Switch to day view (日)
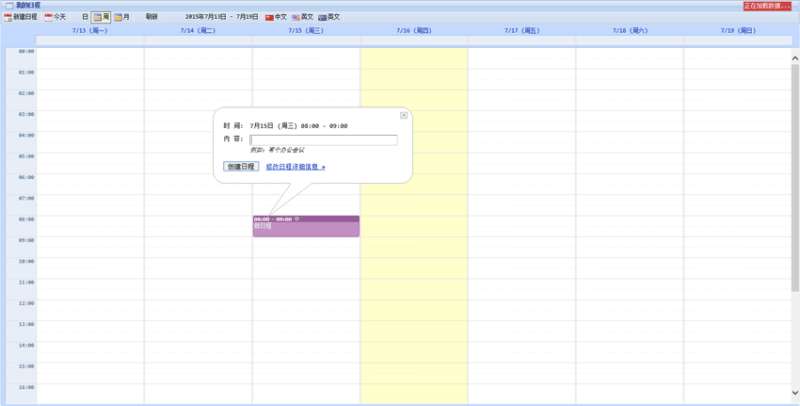 pos(85,17)
